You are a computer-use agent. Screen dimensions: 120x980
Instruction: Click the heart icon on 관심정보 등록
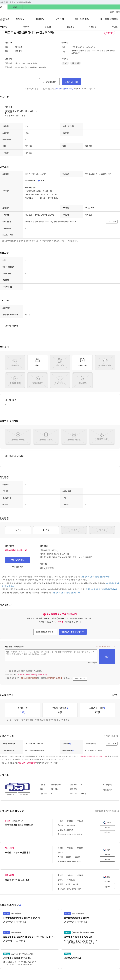(x=44, y=82)
